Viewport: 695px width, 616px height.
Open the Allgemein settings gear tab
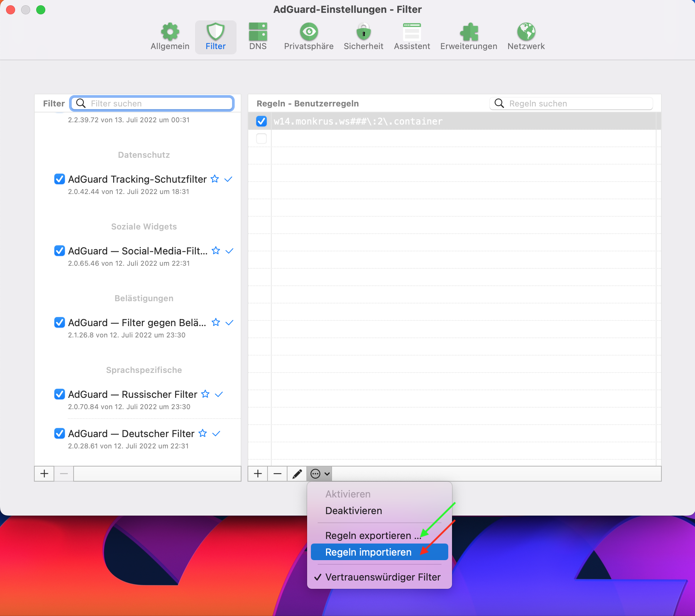coord(170,37)
